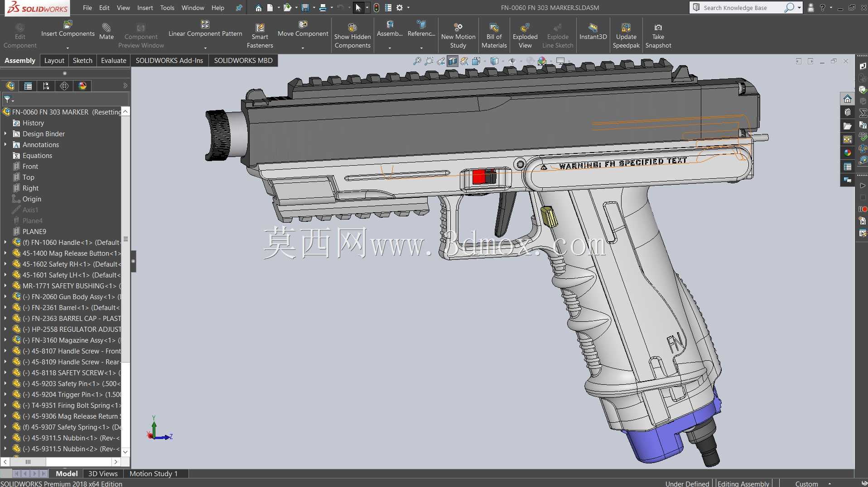The height and width of the screenshot is (487, 868).
Task: Switch to SOLIDWORKS MBD tab
Action: 243,61
